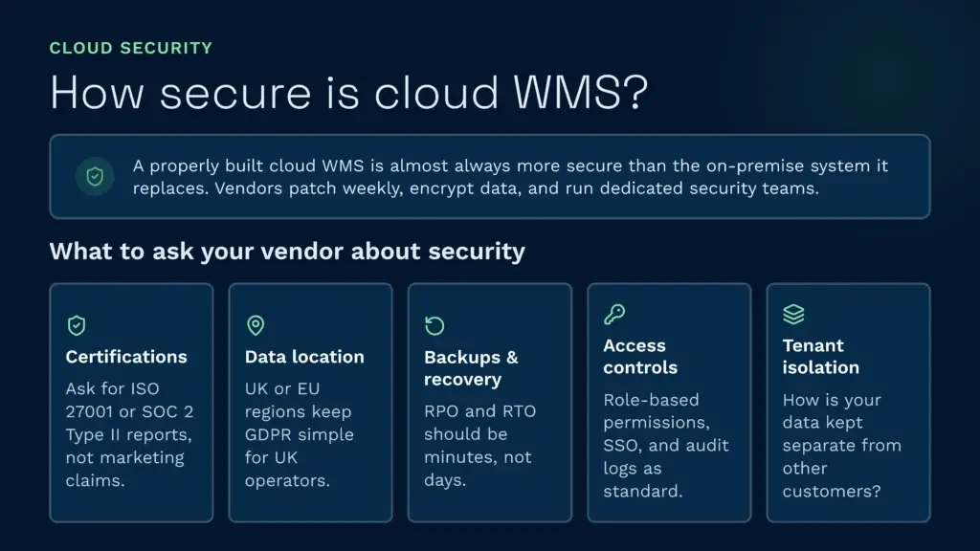Screen dimensions: 980x551
Task: Click the 'Certifications' card heading
Action: coord(126,357)
